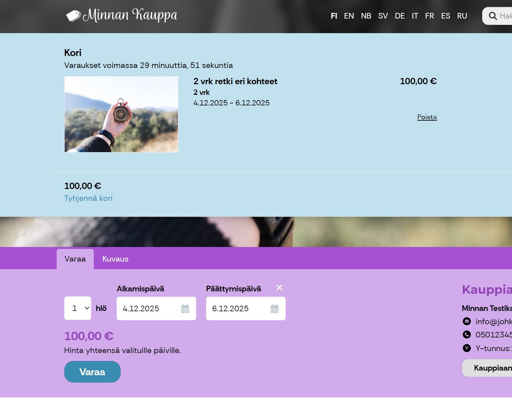
Task: Switch language to ES
Action: click(x=446, y=16)
